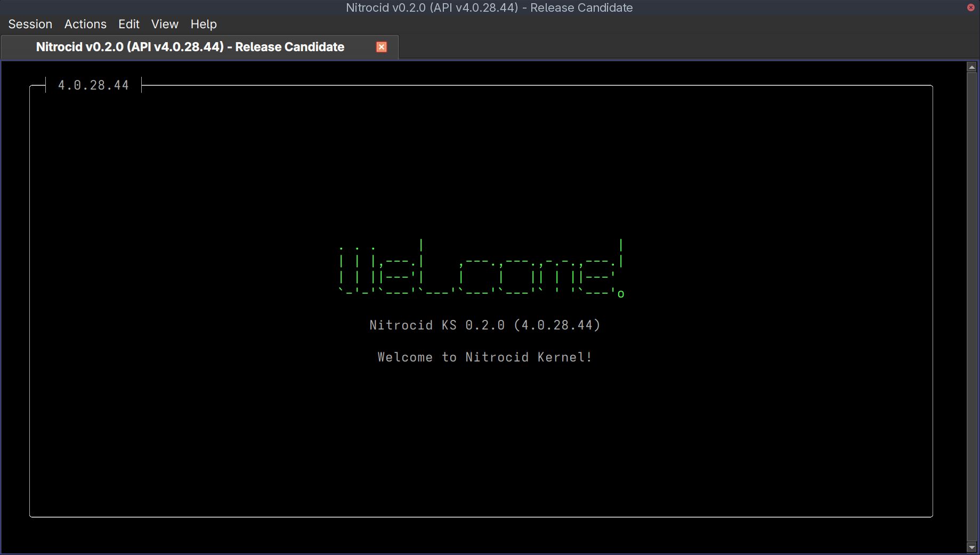Close the Nitrocid terminal tab with red X
This screenshot has height=555, width=980.
tap(382, 47)
